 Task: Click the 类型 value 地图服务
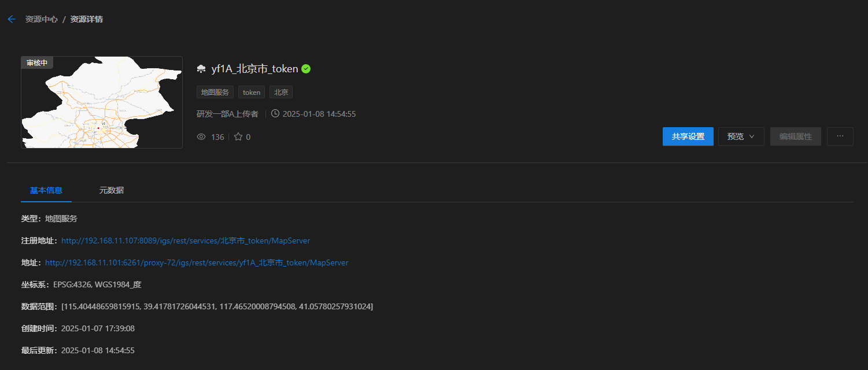[61, 219]
